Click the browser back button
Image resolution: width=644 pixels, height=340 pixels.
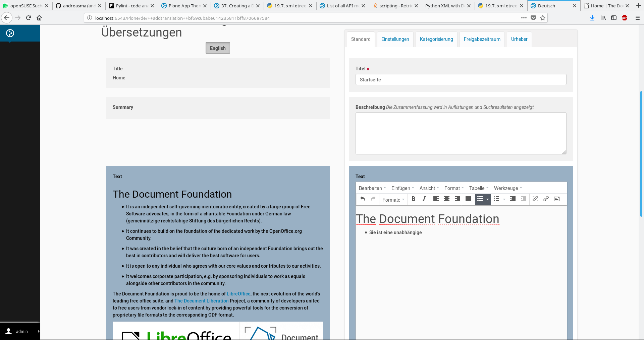point(7,18)
